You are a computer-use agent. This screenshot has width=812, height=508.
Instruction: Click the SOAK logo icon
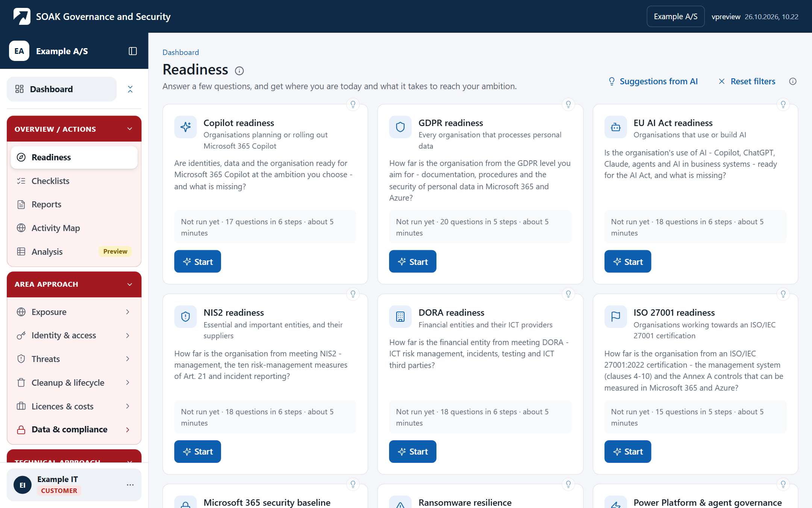click(22, 17)
